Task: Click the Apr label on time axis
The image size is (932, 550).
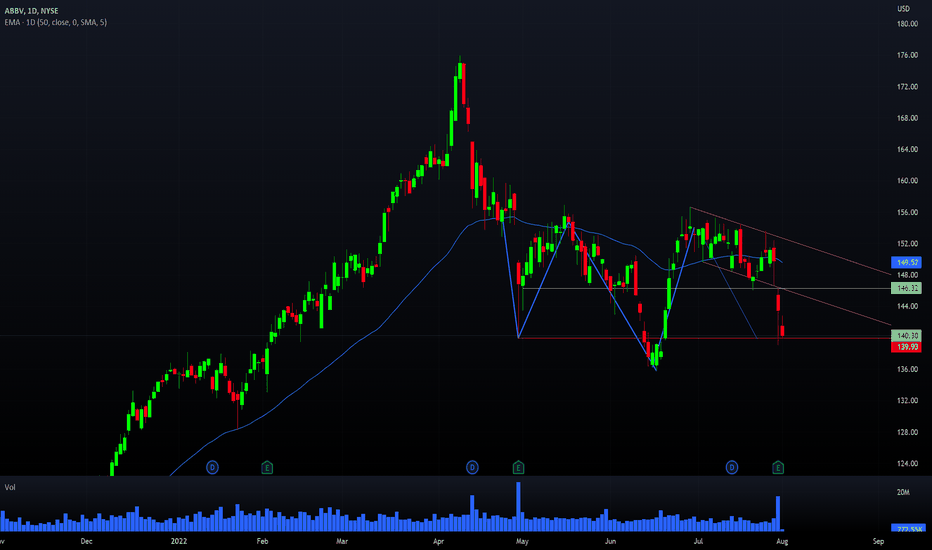Action: point(439,541)
